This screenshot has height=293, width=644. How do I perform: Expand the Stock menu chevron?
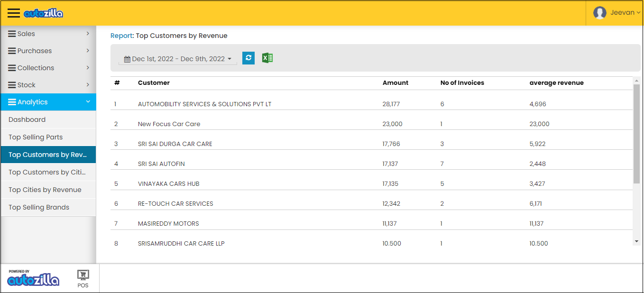pos(88,85)
